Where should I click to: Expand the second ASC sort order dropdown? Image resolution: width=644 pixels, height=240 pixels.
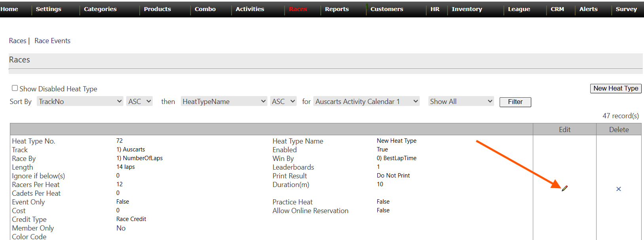(x=283, y=102)
